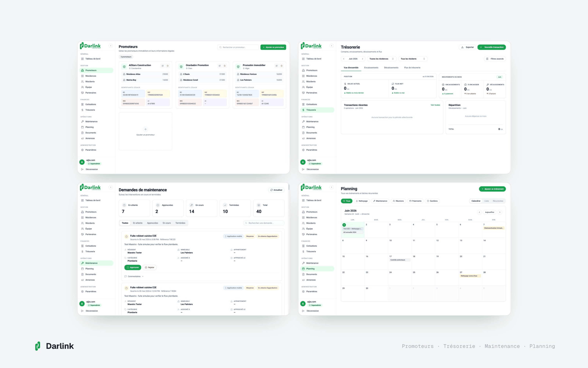
Task: Open Documents in Maintenance window sidebar
Action: [x=96, y=274]
